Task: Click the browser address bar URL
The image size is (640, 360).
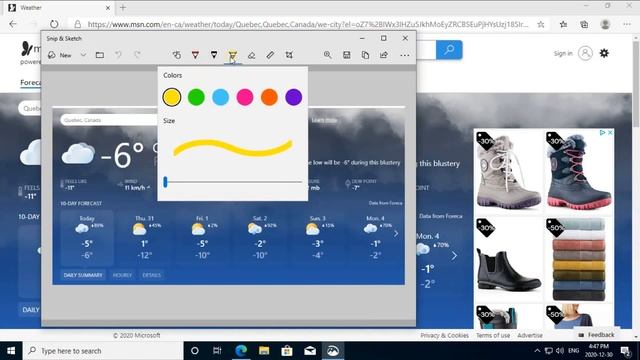Action: point(308,24)
